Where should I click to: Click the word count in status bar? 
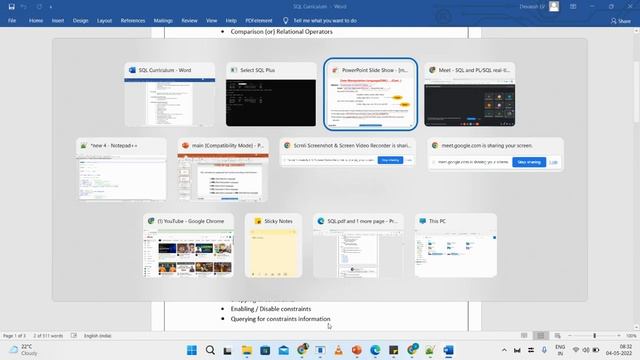pos(48,336)
